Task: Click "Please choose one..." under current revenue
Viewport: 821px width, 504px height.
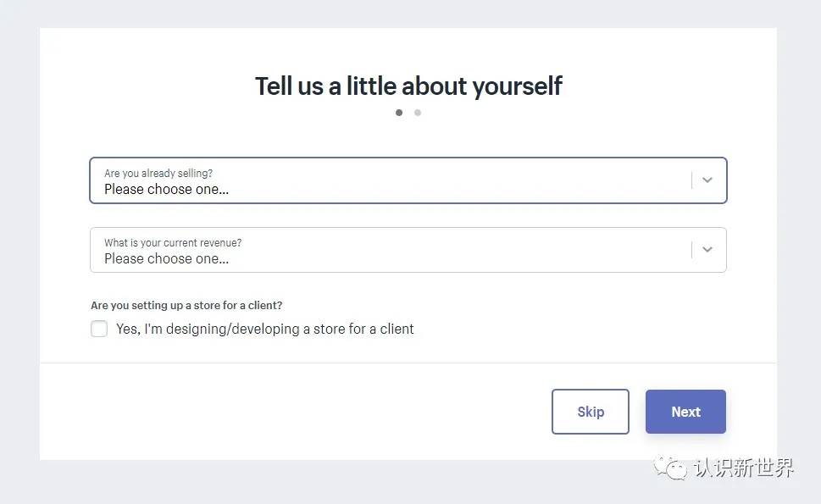Action: click(167, 259)
